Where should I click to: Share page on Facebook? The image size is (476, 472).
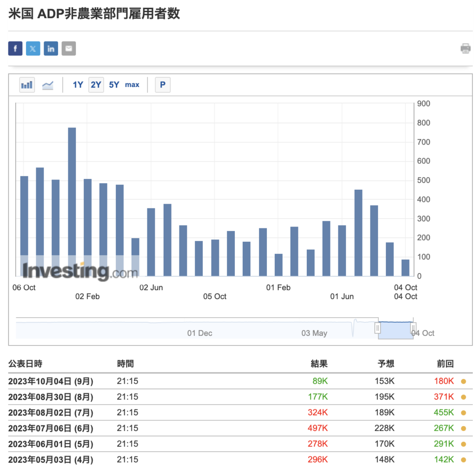click(15, 49)
